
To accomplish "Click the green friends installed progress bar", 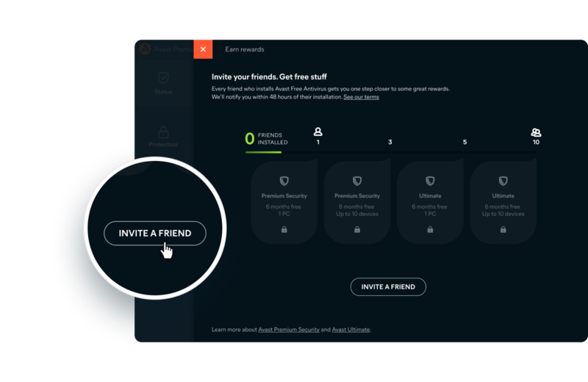I will [263, 152].
